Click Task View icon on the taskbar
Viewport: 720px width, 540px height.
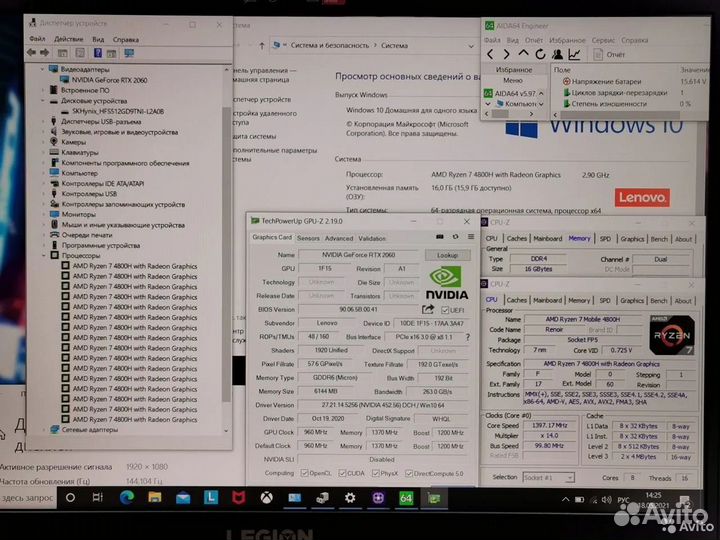(x=98, y=497)
